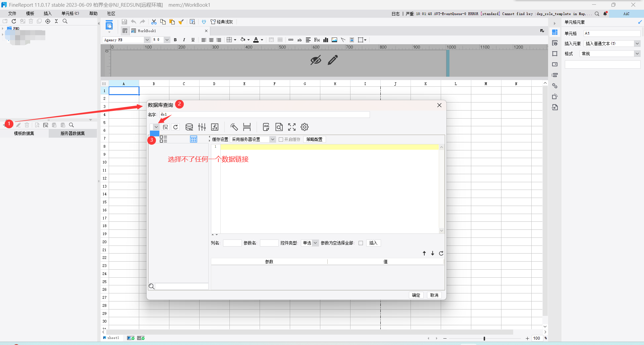Click the 日志 log link
This screenshot has width=644, height=345.
pos(396,14)
